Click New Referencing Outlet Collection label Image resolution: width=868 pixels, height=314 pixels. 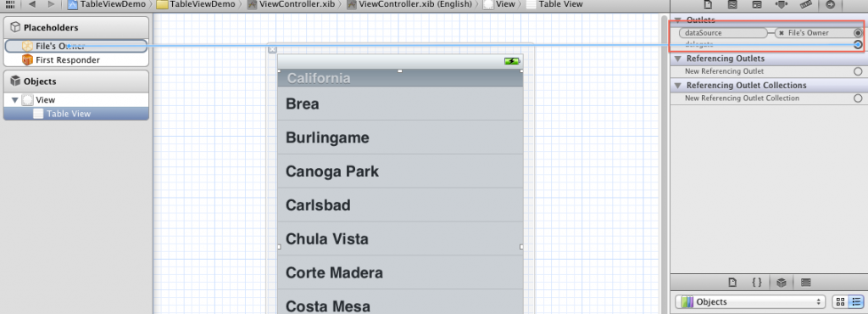click(x=742, y=98)
